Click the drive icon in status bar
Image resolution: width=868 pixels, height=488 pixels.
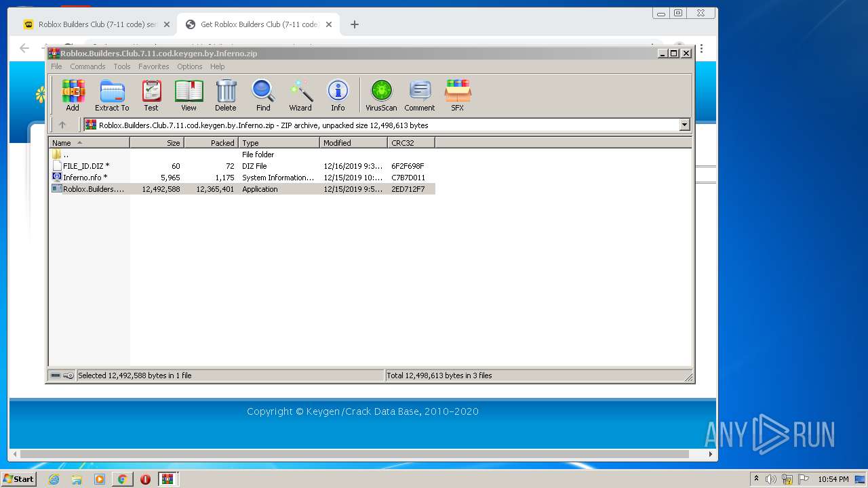(x=56, y=375)
